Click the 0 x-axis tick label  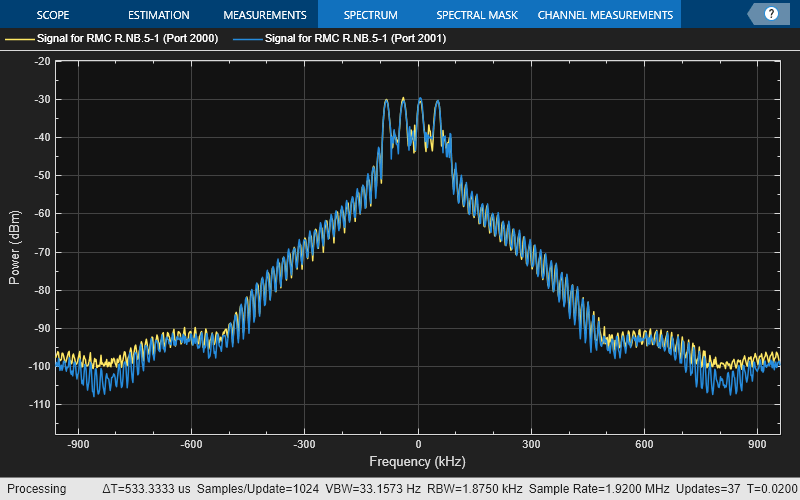(418, 444)
